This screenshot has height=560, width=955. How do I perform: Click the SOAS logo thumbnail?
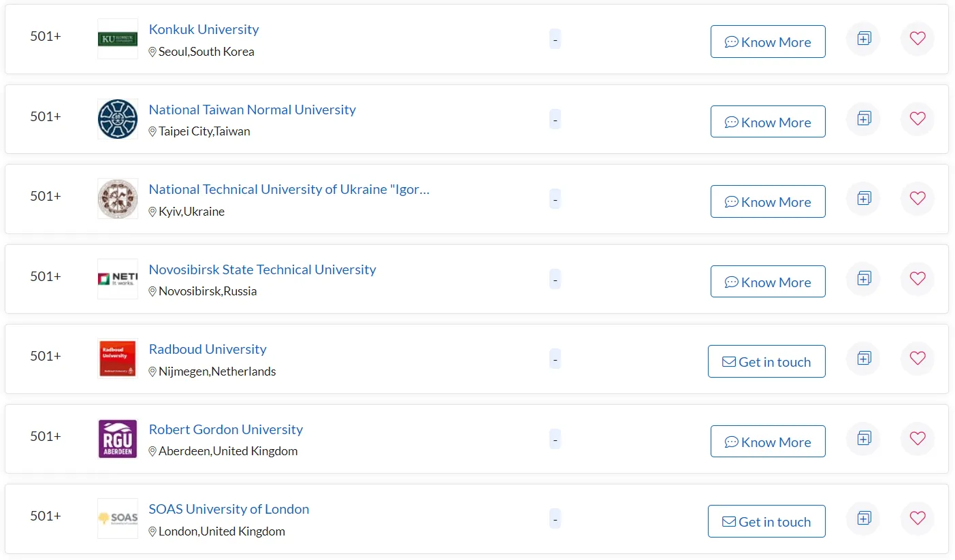118,518
